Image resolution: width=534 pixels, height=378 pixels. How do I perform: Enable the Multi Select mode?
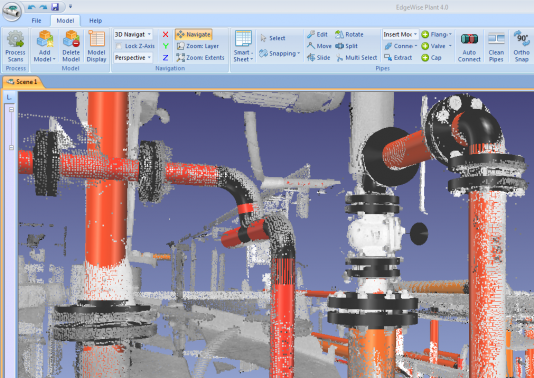pos(357,58)
